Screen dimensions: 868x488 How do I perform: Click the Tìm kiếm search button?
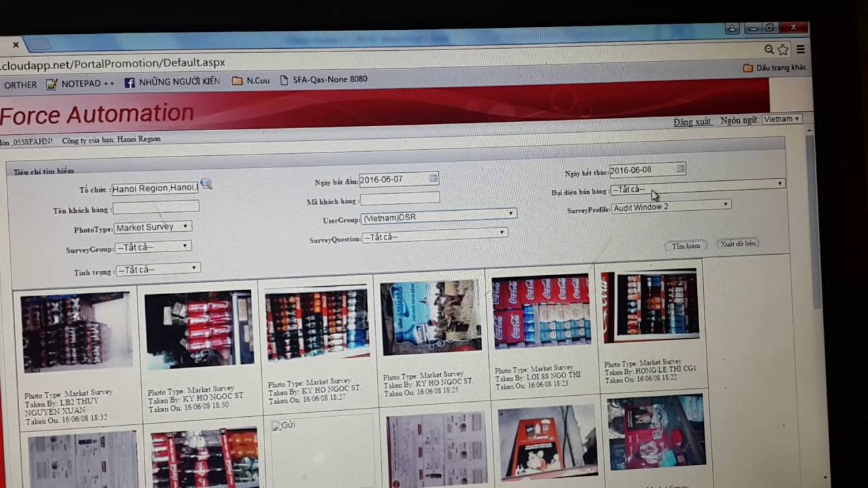[686, 245]
